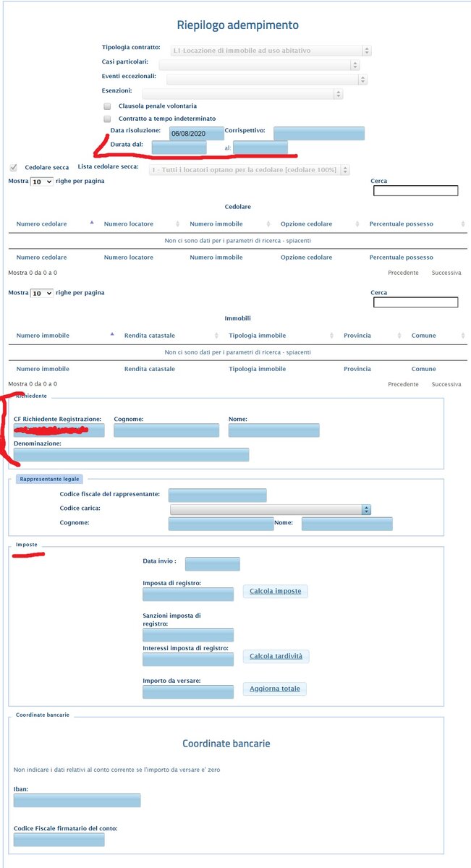Go to Precedente page of Cedolare table
The width and height of the screenshot is (471, 868).
(403, 273)
